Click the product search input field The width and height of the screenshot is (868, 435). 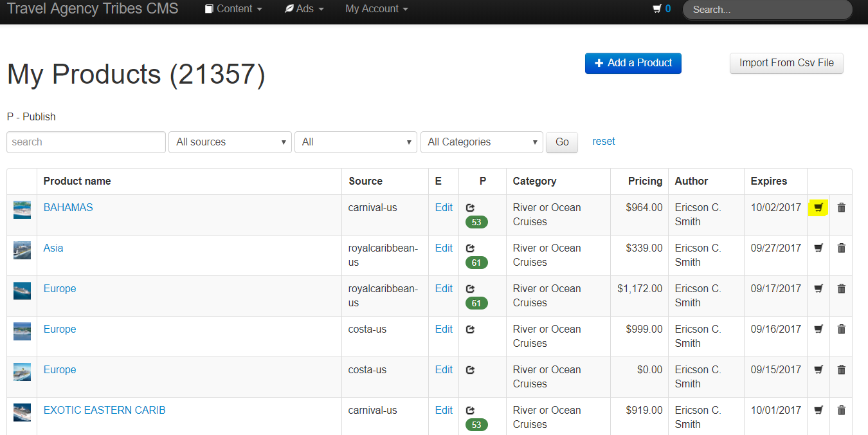[x=86, y=142]
